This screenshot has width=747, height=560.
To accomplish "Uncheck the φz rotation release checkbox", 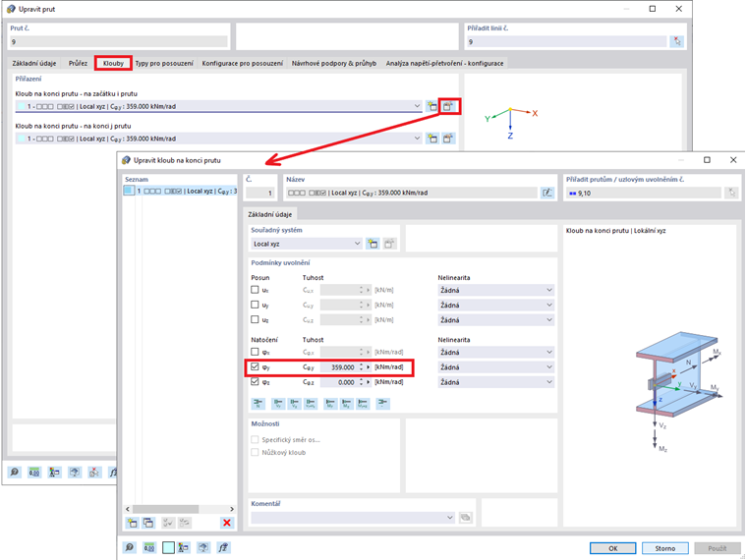I will pos(255,381).
